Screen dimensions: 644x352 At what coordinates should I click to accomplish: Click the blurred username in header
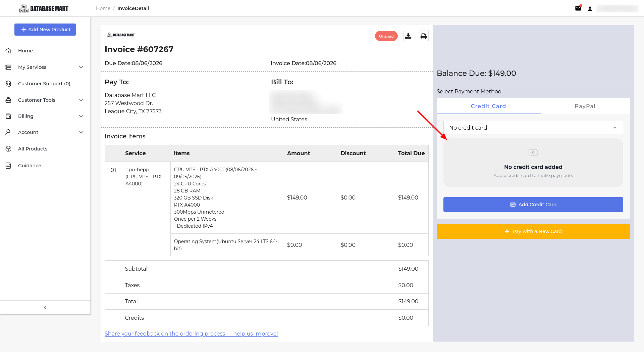[617, 9]
